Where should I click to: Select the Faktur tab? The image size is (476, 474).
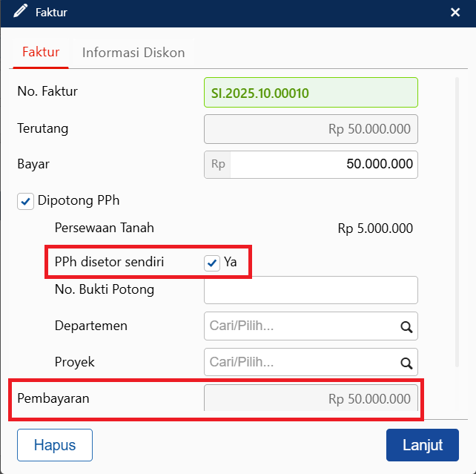click(x=41, y=53)
